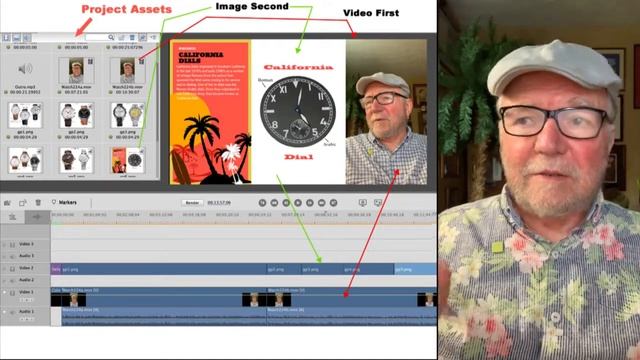Select the gp1.png three-watch thumbnail
Screen dimensions: 640x360
[x=25, y=115]
